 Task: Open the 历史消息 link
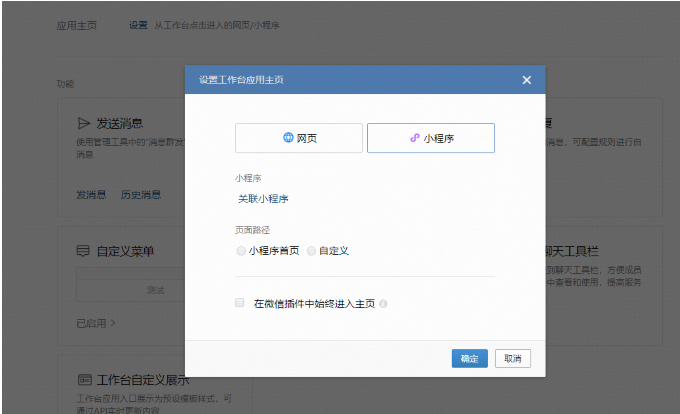pyautogui.click(x=140, y=194)
